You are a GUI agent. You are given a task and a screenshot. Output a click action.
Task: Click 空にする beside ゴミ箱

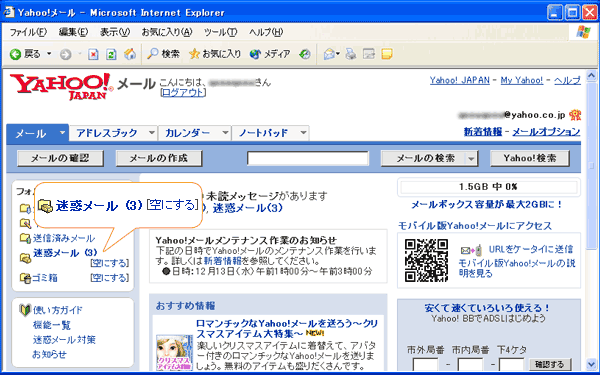pyautogui.click(x=110, y=278)
